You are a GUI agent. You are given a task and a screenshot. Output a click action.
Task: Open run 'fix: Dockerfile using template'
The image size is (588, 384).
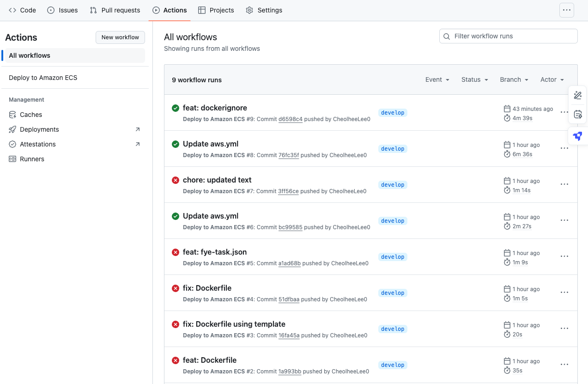(234, 324)
